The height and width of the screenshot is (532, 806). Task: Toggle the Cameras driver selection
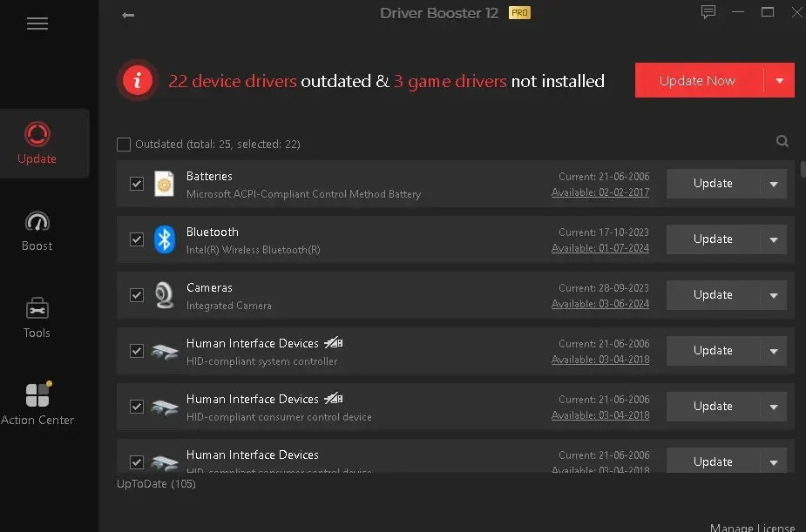[137, 295]
